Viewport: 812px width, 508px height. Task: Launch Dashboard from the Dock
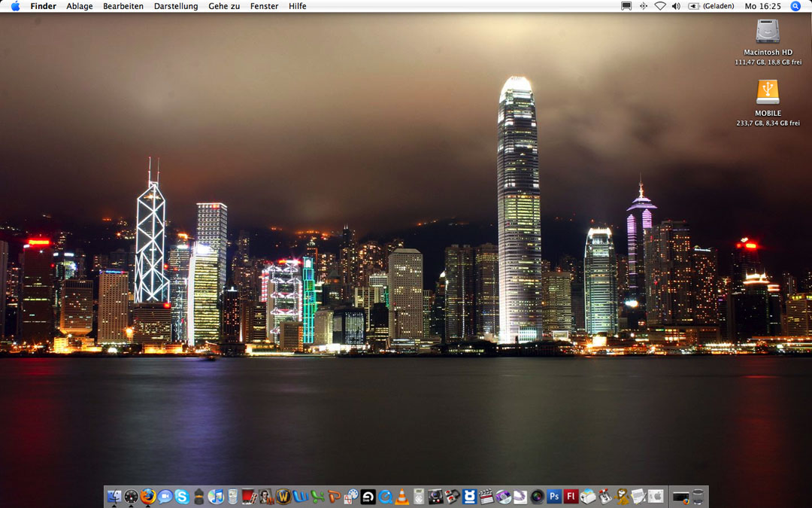[131, 497]
